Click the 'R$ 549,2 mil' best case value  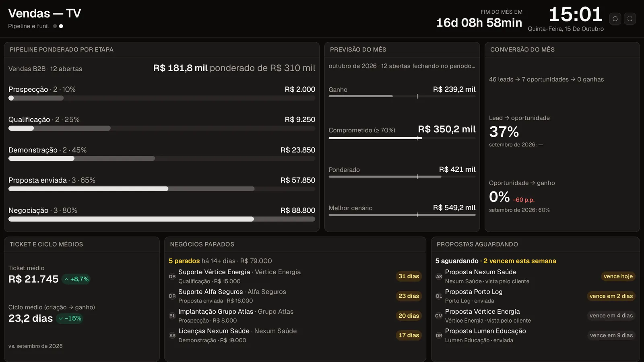coord(454,208)
